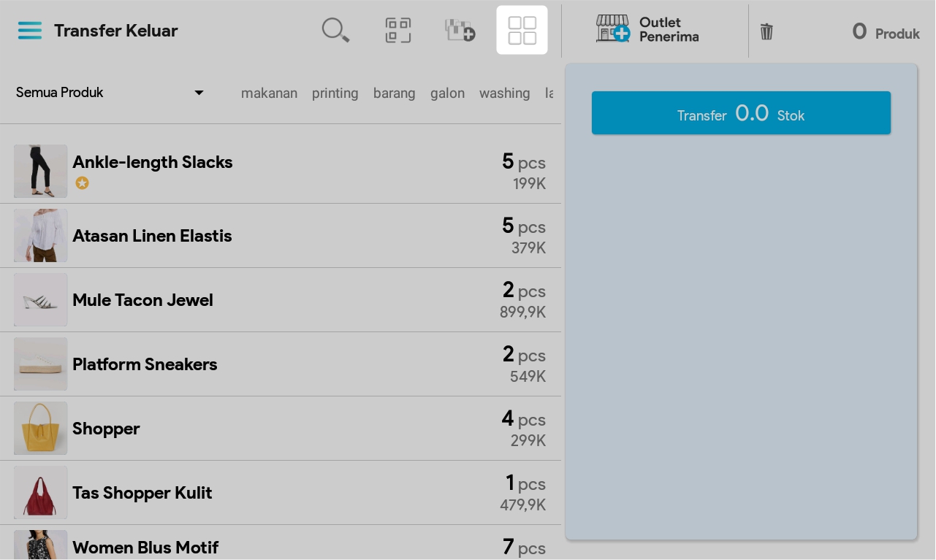The image size is (936, 560).
Task: Select the Mule Tacon Jewel product row
Action: [281, 300]
